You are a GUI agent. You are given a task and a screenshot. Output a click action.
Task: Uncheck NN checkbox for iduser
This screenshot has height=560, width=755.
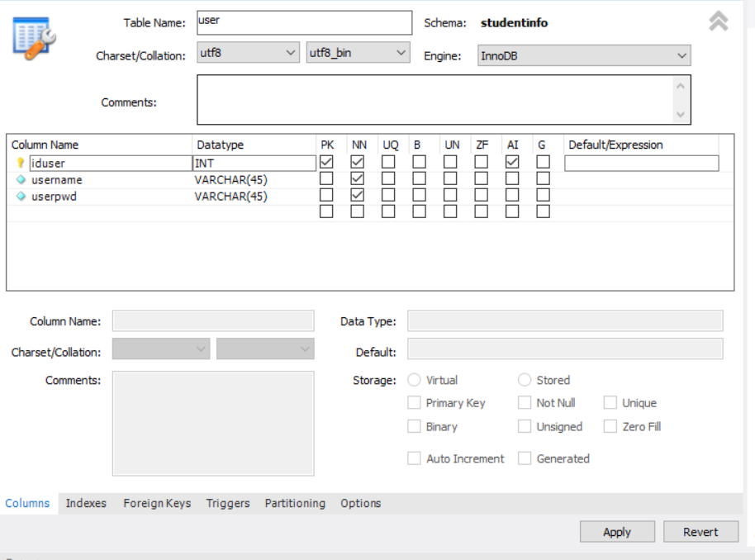358,162
